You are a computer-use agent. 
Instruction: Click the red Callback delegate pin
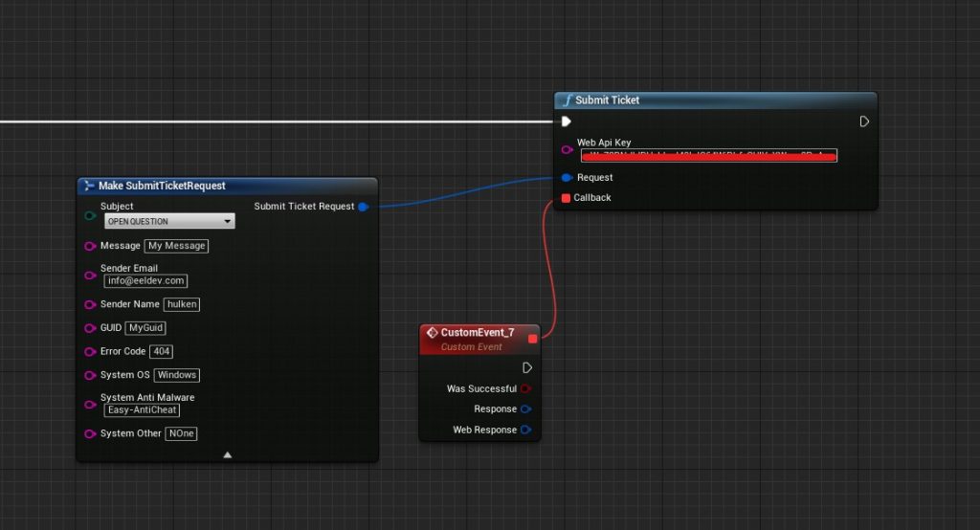click(567, 198)
